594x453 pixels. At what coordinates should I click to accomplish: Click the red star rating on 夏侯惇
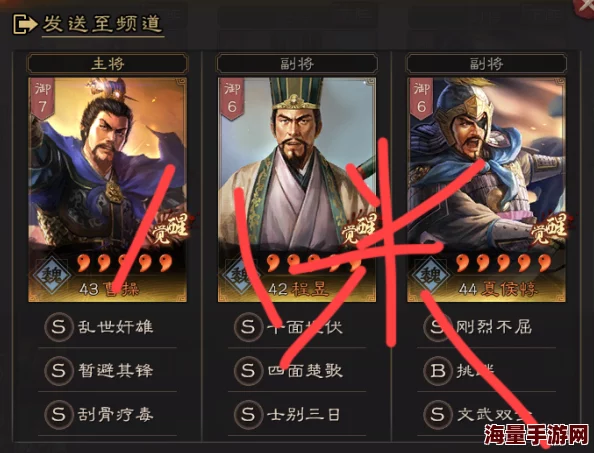pos(503,263)
